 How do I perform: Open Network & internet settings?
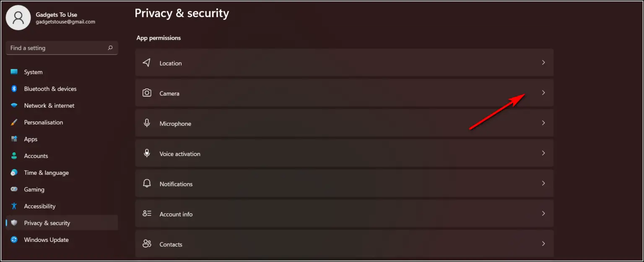(49, 106)
